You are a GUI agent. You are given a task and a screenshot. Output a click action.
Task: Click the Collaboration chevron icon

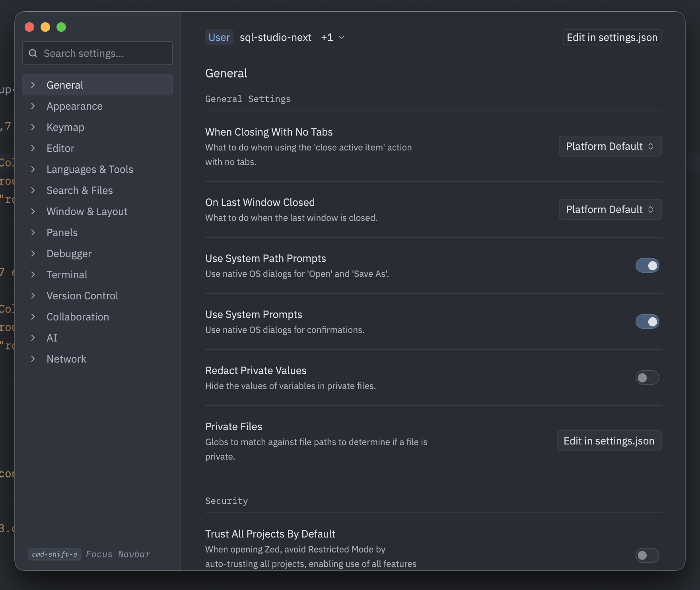click(x=33, y=317)
